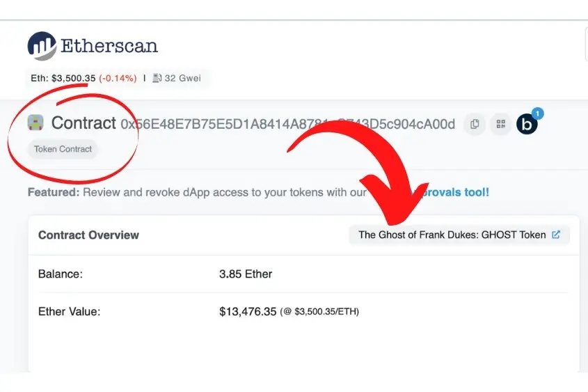Screen dimensions: 588x392
Task: Click the Etherscan wordmark text
Action: (109, 46)
